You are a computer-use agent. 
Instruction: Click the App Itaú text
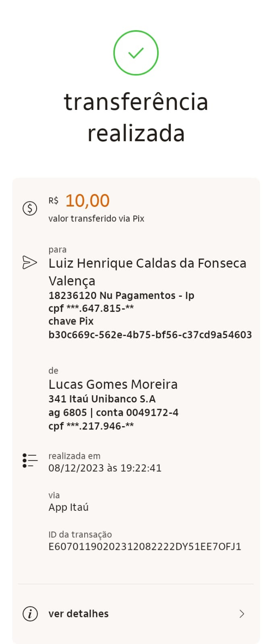[69, 507]
